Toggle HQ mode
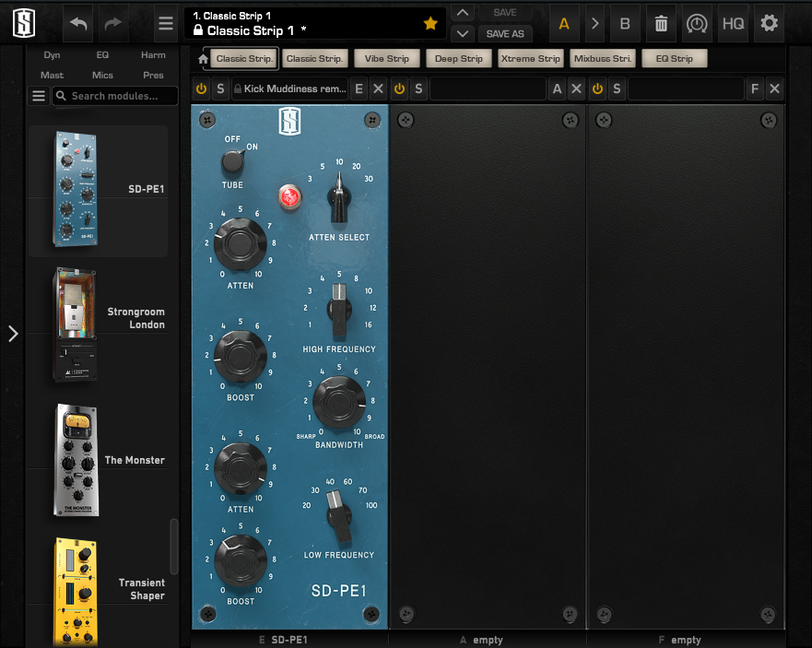Image resolution: width=812 pixels, height=648 pixels. tap(734, 24)
